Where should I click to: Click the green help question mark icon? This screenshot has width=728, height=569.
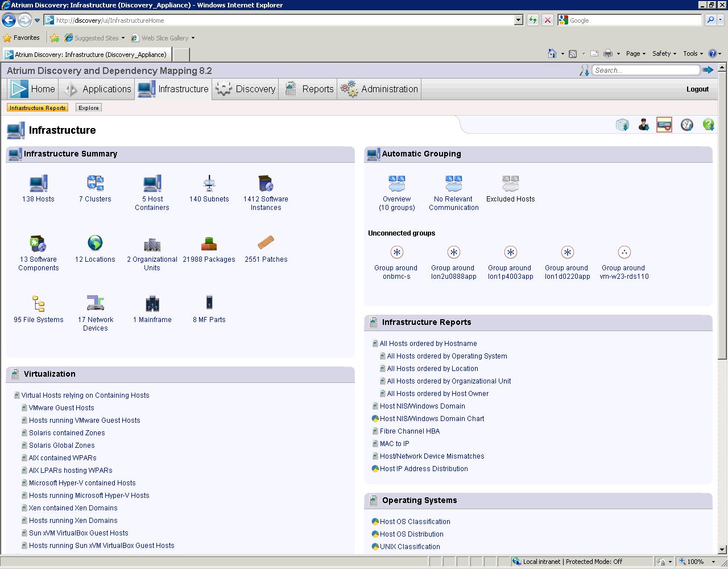pos(708,125)
